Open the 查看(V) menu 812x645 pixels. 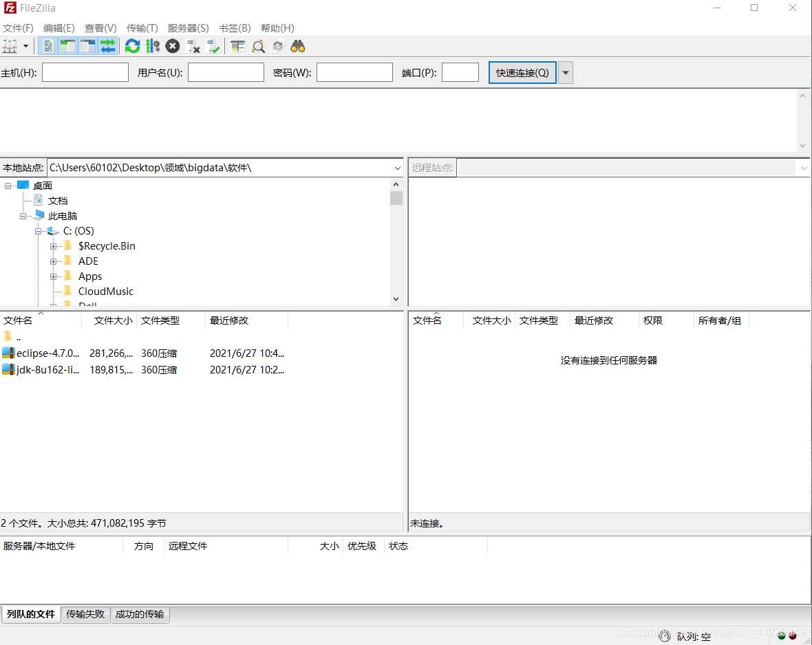pyautogui.click(x=100, y=28)
